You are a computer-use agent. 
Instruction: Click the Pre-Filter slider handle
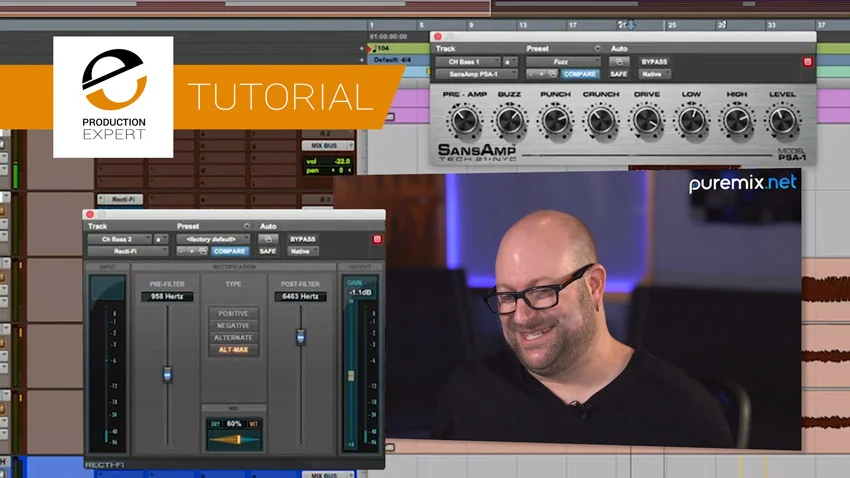point(168,374)
